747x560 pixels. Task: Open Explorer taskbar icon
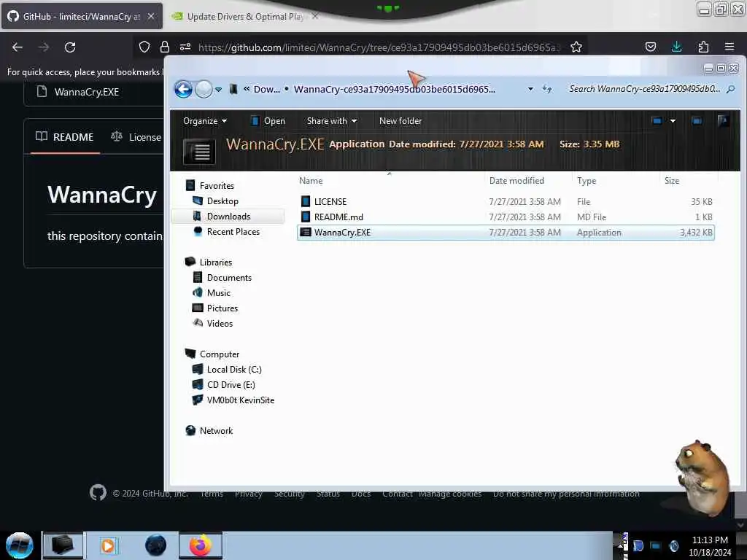pos(63,545)
